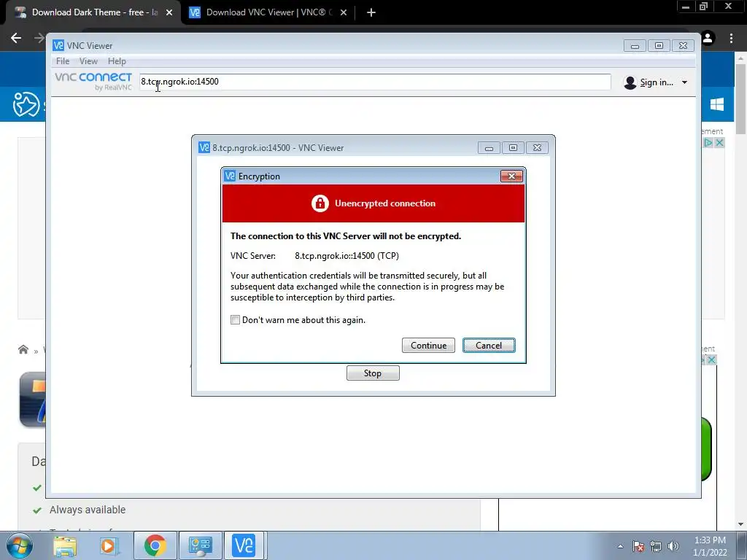Click the Stop connection button
The height and width of the screenshot is (560, 747).
pyautogui.click(x=373, y=373)
